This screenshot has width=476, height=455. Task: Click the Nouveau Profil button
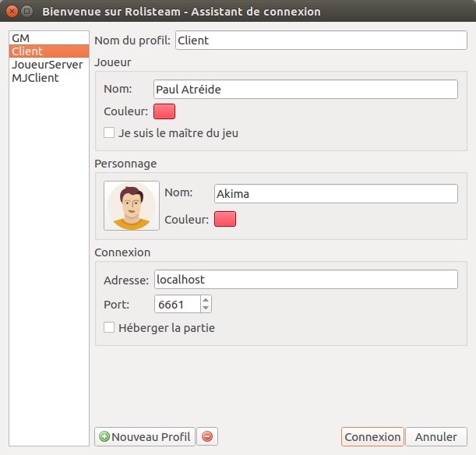[144, 437]
